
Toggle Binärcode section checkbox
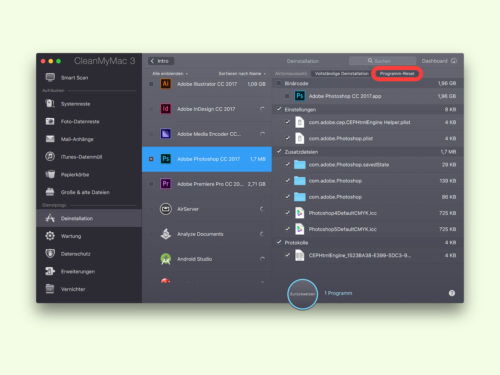coord(279,83)
